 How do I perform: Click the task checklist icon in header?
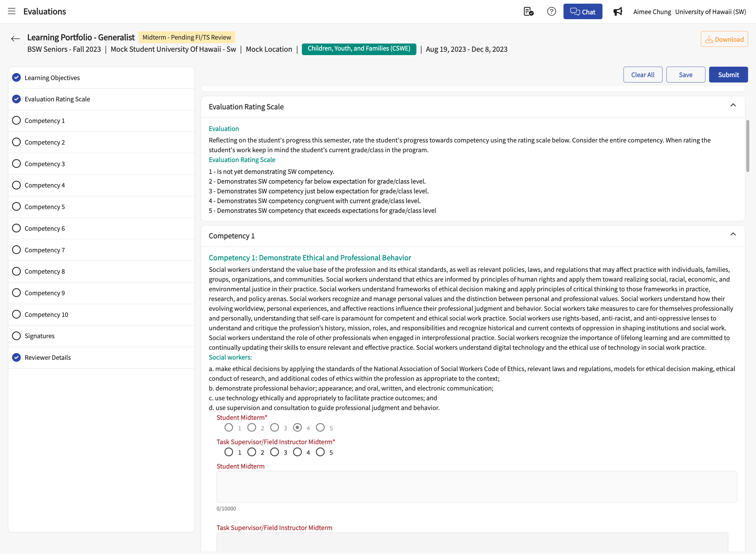click(528, 11)
